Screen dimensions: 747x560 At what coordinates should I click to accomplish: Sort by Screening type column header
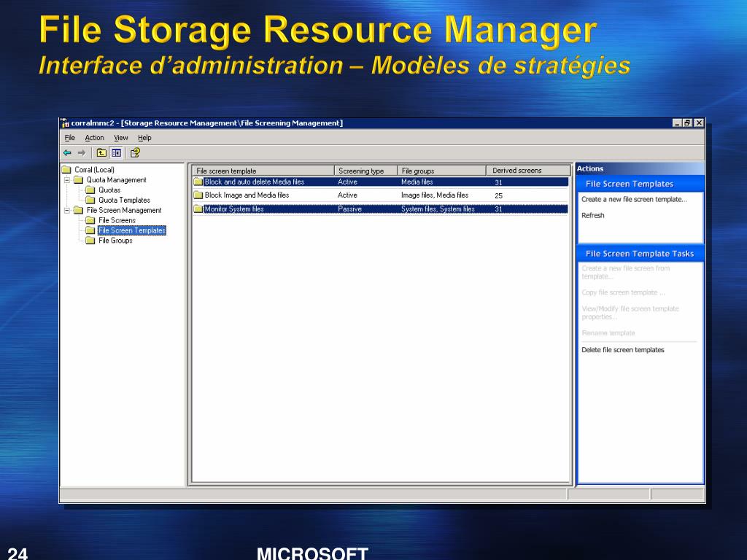[x=366, y=171]
